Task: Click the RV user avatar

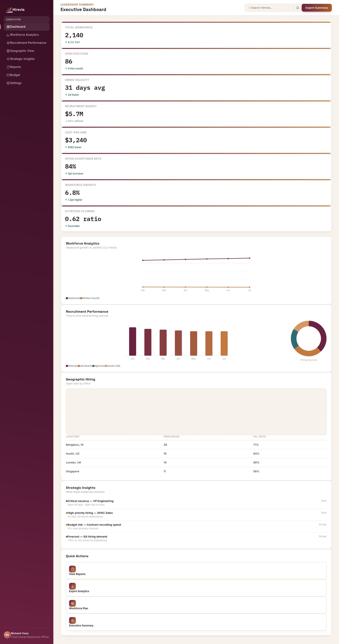Action: (7, 635)
